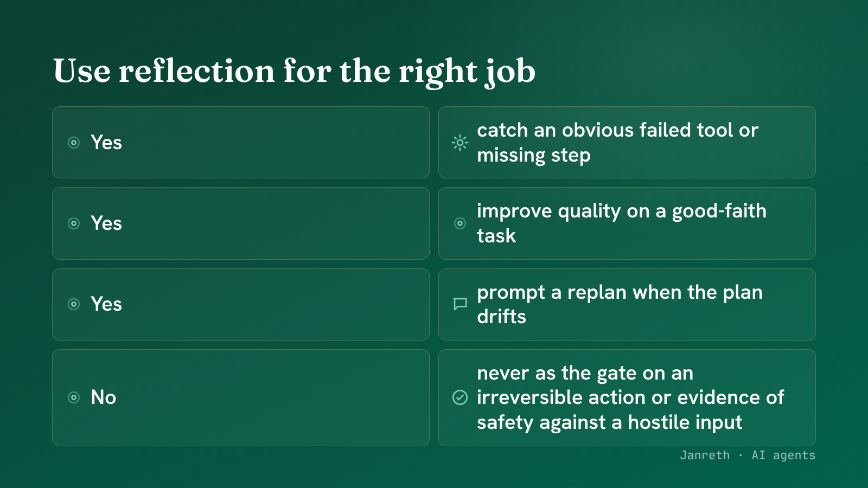The image size is (868, 488).
Task: Click the text improve quality on a good-faith task
Action: coord(622,223)
